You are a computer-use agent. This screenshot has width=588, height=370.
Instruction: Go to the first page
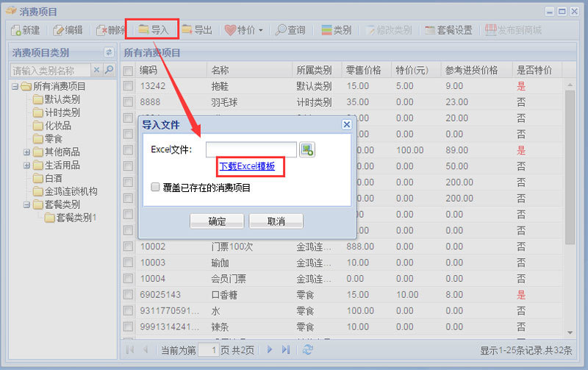[x=130, y=349]
